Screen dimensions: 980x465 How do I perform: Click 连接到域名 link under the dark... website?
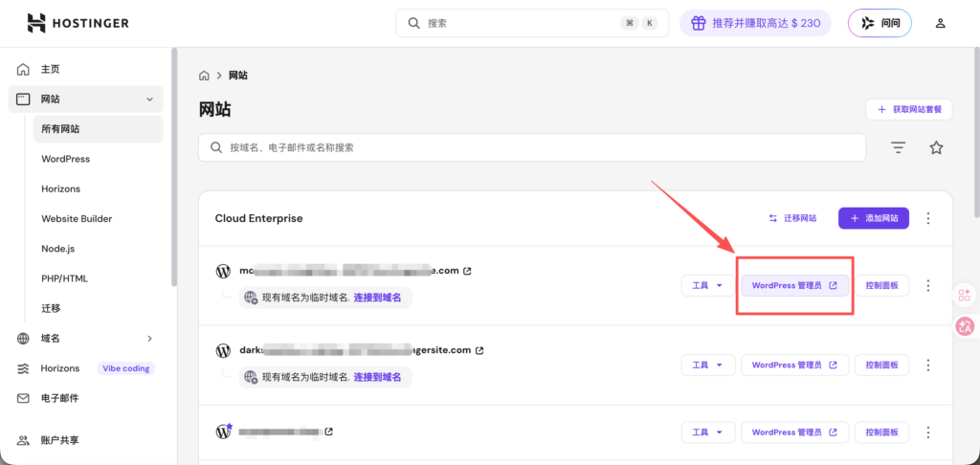click(377, 378)
